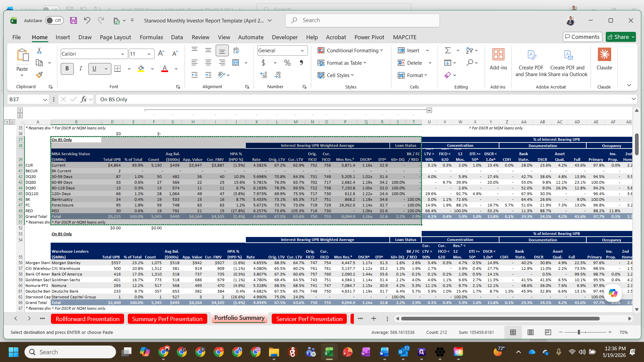Image resolution: width=644 pixels, height=362 pixels.
Task: Open the font name dropdown
Action: (122, 54)
